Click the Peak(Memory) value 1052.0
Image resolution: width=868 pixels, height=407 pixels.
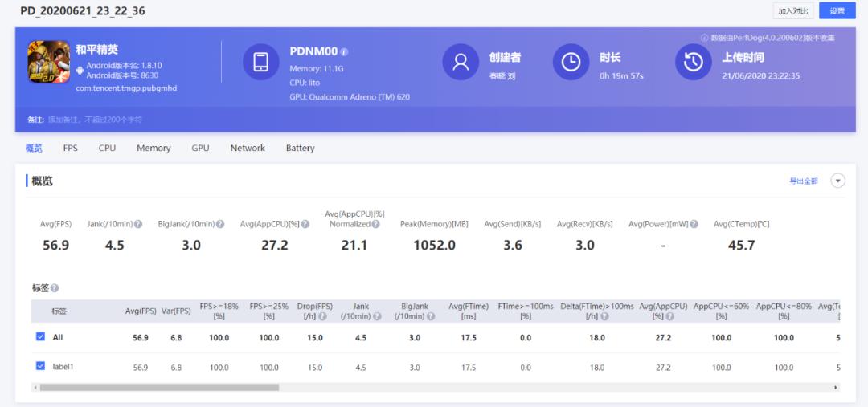click(x=435, y=245)
